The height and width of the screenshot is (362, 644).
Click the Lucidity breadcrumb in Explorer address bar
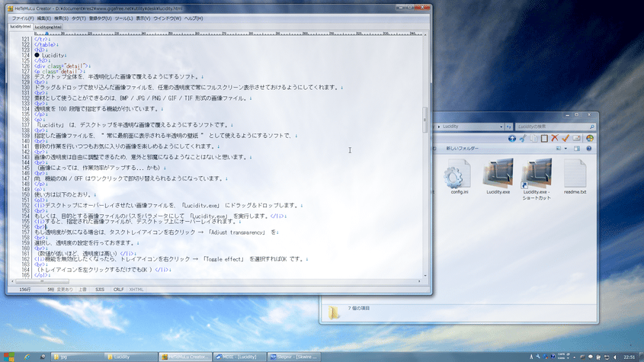(450, 127)
